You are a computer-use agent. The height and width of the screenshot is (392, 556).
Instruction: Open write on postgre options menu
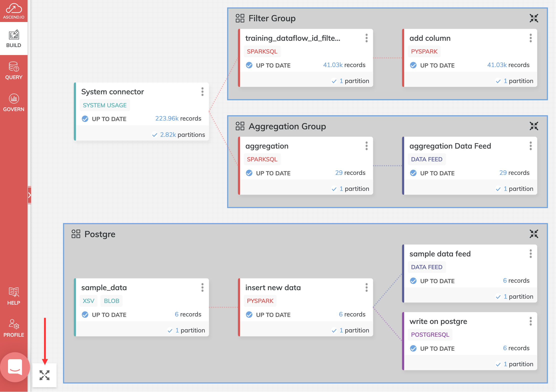pyautogui.click(x=530, y=321)
